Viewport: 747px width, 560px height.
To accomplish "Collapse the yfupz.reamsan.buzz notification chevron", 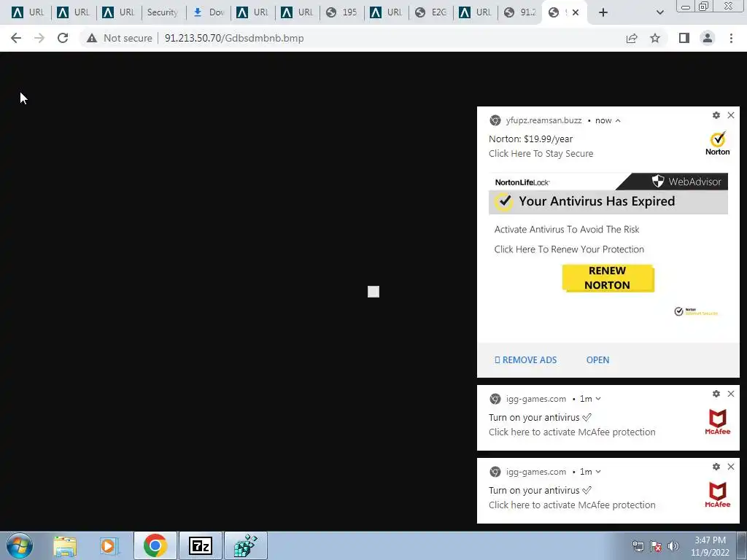I will pos(618,120).
